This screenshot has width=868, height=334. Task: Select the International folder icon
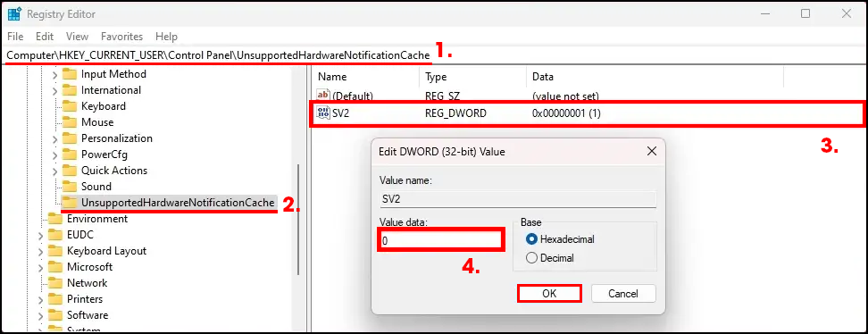click(x=69, y=90)
